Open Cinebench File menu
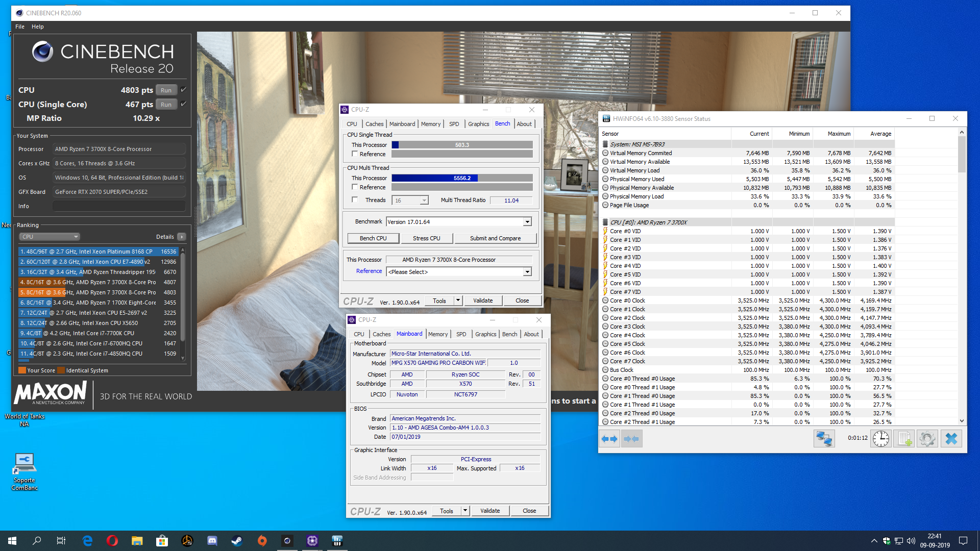The height and width of the screenshot is (551, 980). point(20,27)
